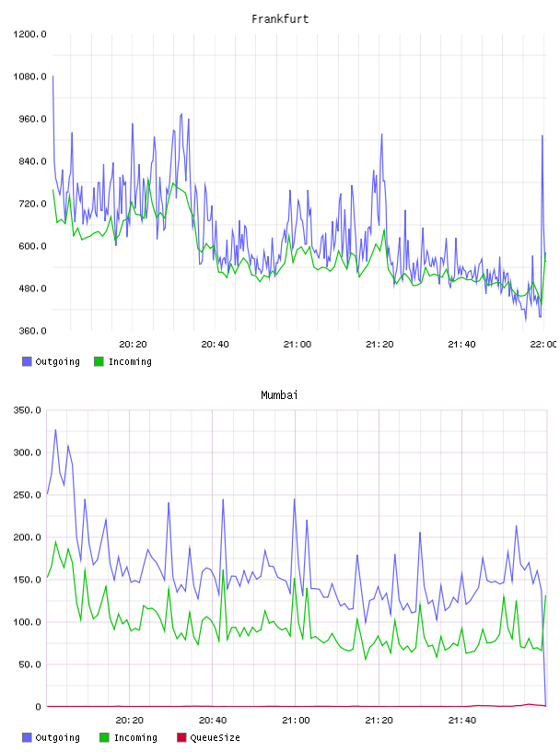Screen dimensions: 560x752
Task: Click the 21:20 time label on Frankfurt chart
Action: pyautogui.click(x=379, y=345)
